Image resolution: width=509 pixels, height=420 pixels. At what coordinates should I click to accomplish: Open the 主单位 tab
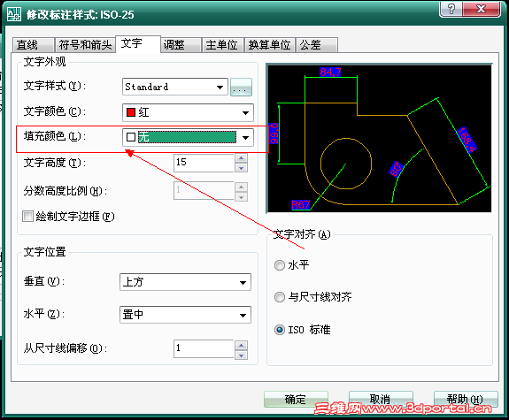222,45
